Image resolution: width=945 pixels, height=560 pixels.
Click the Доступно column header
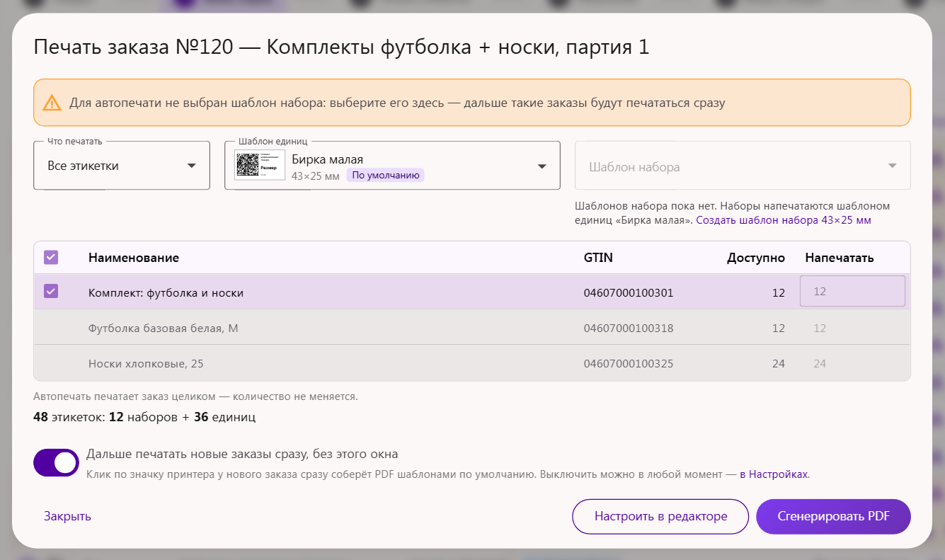coord(755,258)
